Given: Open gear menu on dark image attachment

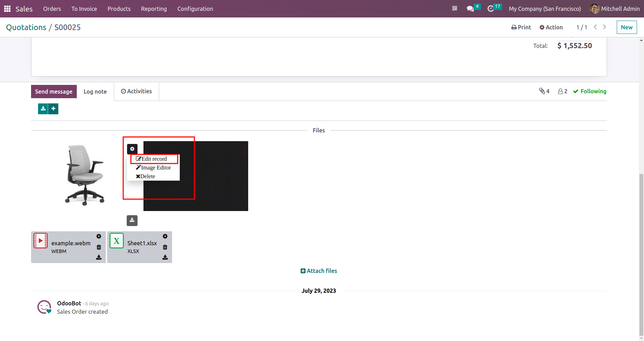Looking at the screenshot, I should pos(132,149).
